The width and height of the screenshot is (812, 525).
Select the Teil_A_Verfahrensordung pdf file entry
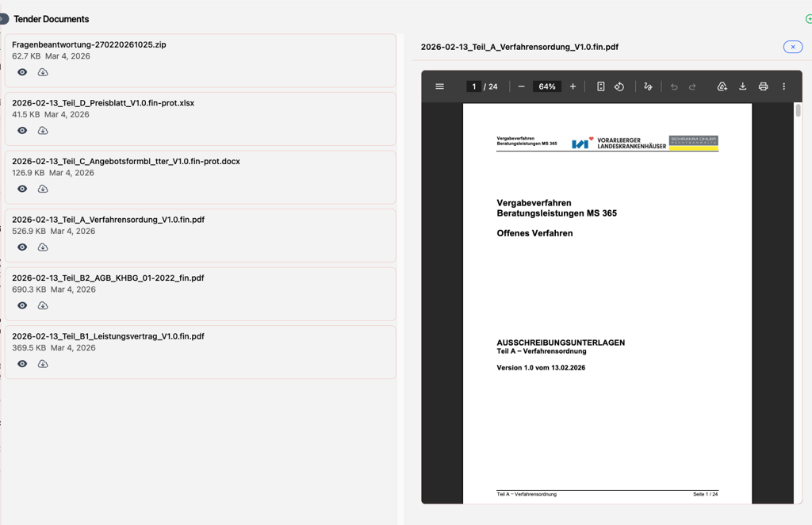click(108, 220)
